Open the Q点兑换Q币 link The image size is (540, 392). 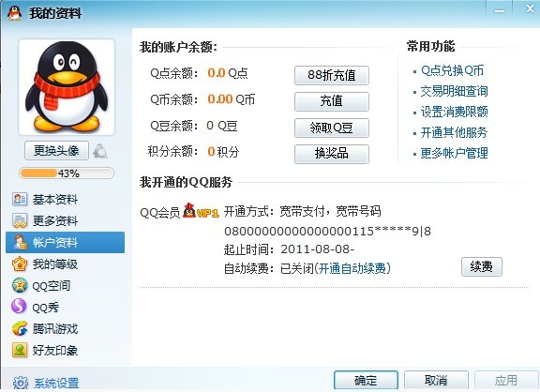(452, 70)
